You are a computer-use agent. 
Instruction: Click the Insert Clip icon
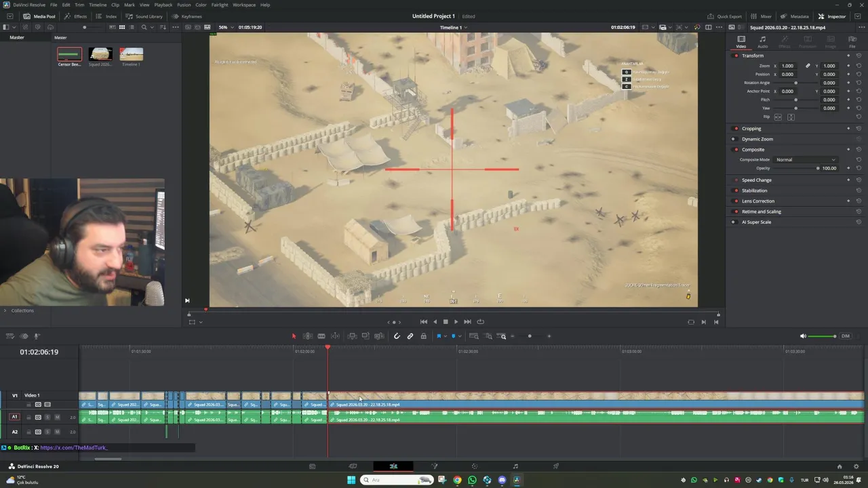[x=352, y=336]
